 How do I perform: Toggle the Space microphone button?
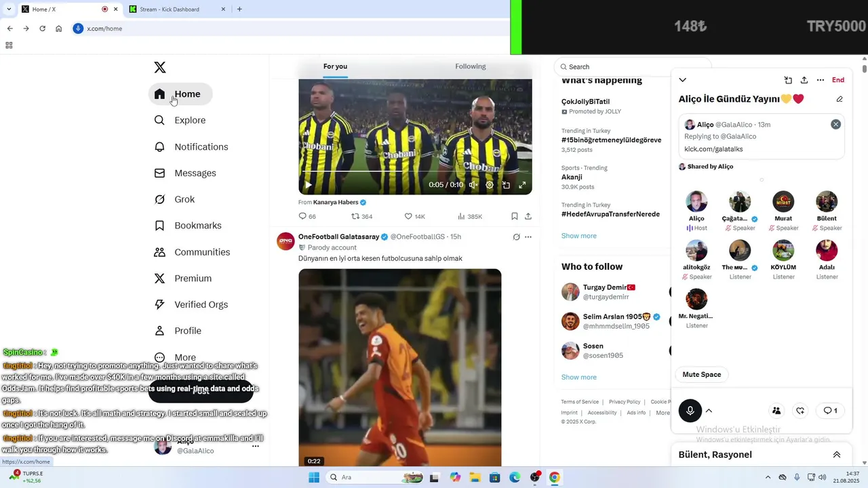tap(690, 411)
